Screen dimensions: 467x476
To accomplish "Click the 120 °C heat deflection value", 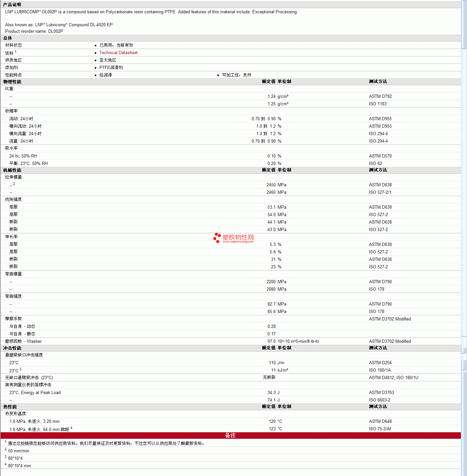I will click(275, 421).
